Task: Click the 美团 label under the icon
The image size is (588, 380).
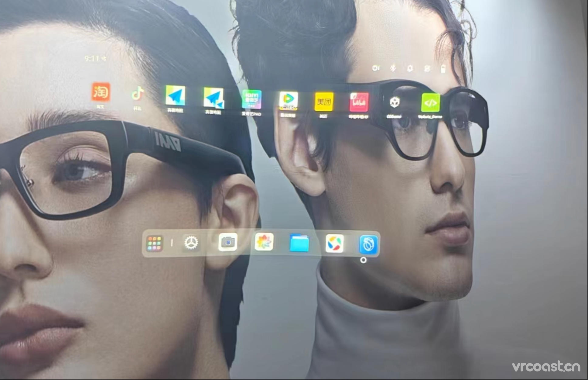Action: (x=323, y=116)
